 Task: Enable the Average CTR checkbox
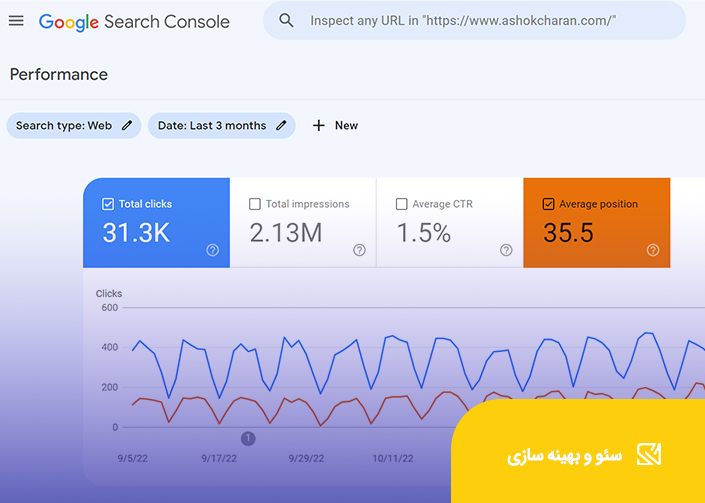point(402,204)
